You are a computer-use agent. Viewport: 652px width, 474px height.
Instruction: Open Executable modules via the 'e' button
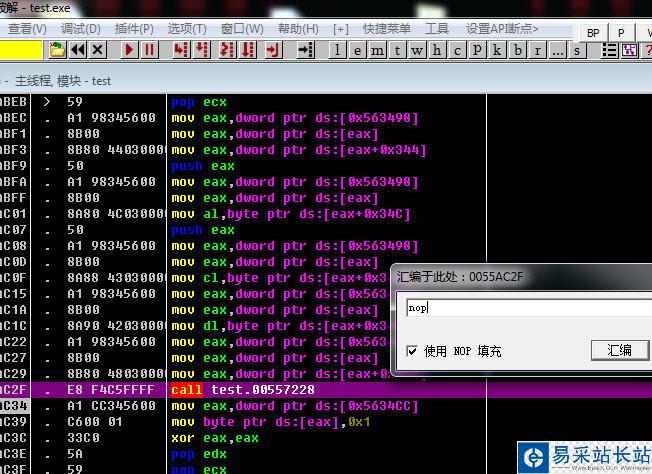[358, 50]
